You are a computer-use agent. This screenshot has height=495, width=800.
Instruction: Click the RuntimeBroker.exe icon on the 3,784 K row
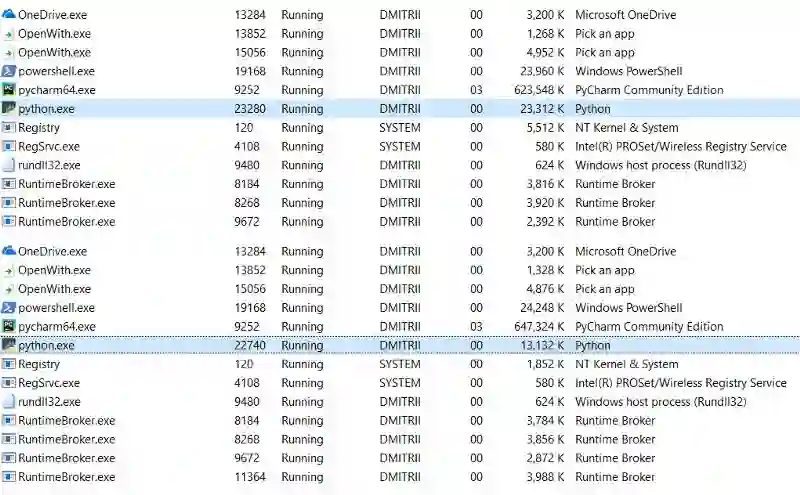9,421
